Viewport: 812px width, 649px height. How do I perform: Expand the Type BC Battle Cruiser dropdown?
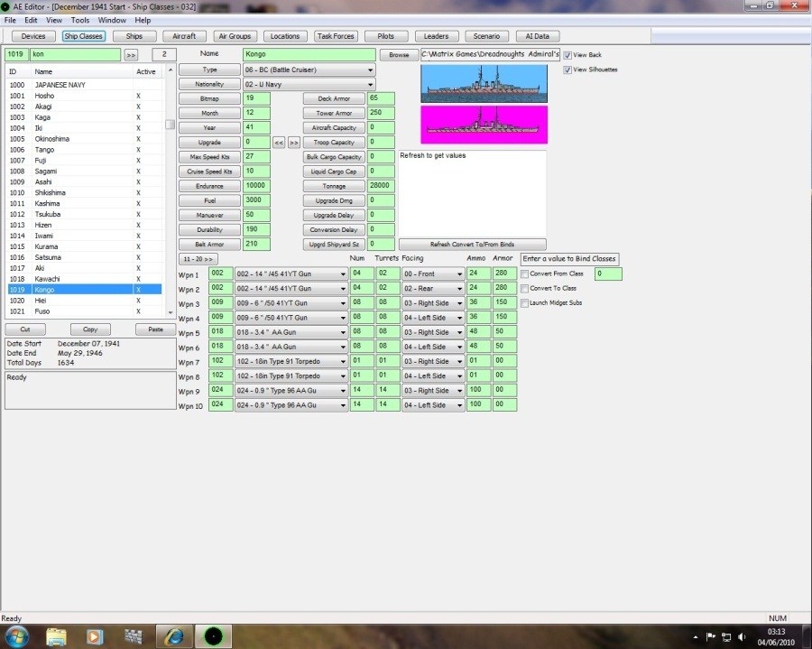tap(309, 70)
